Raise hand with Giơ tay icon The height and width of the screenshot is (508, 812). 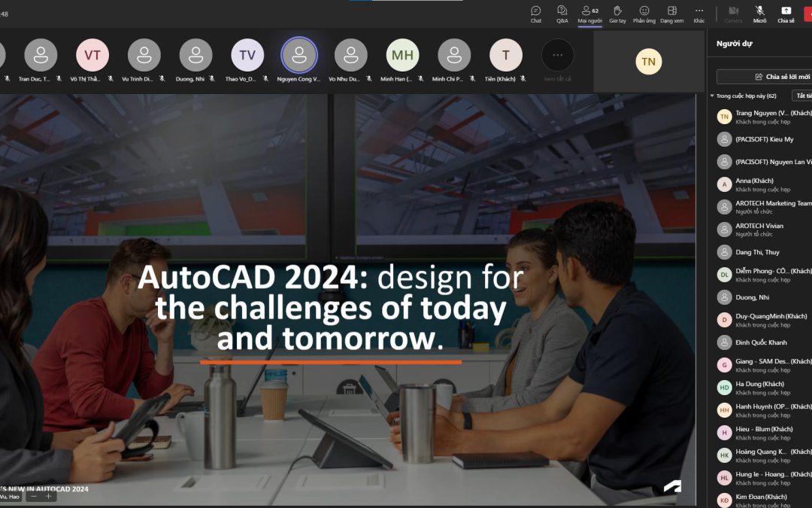point(617,14)
